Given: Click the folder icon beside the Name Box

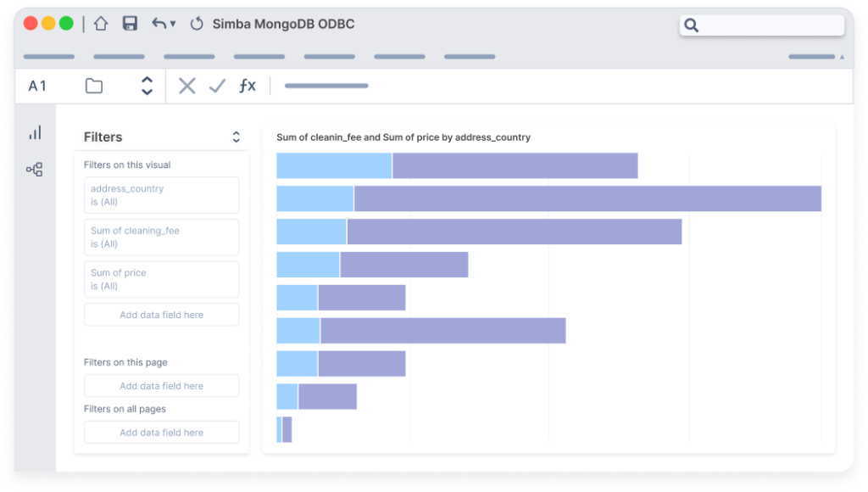Looking at the screenshot, I should pos(93,85).
